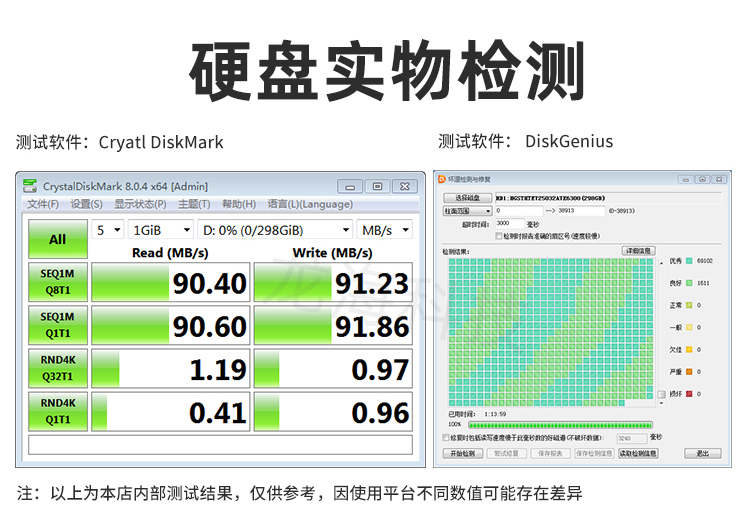Run the SEQ1M Q1T1 test
Screen dimensions: 750x532
tap(58, 325)
